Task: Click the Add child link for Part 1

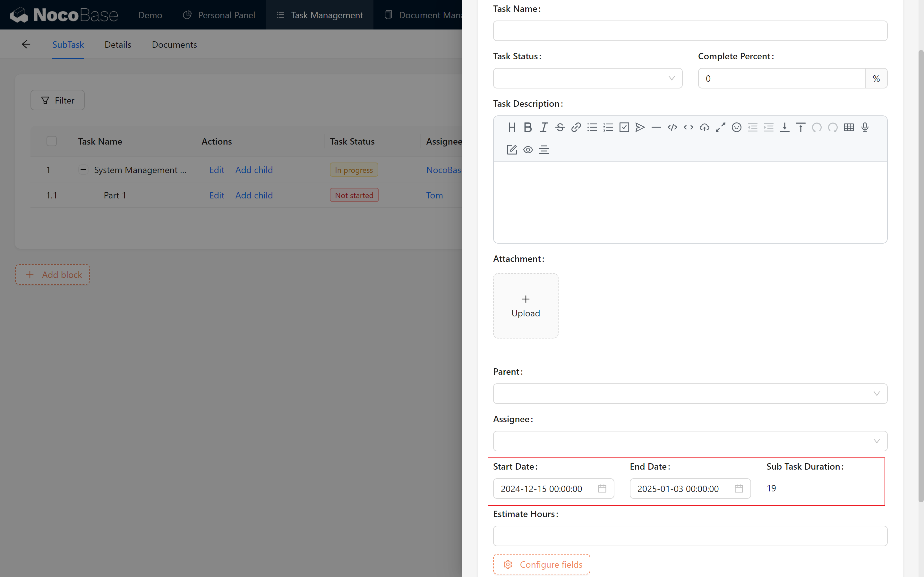Action: coord(253,195)
